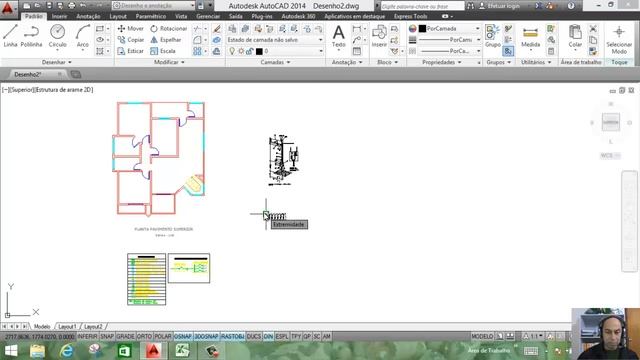Viewport: 640px width, 360px height.
Task: Select the Espelhar mirror tool
Action: 166,40
